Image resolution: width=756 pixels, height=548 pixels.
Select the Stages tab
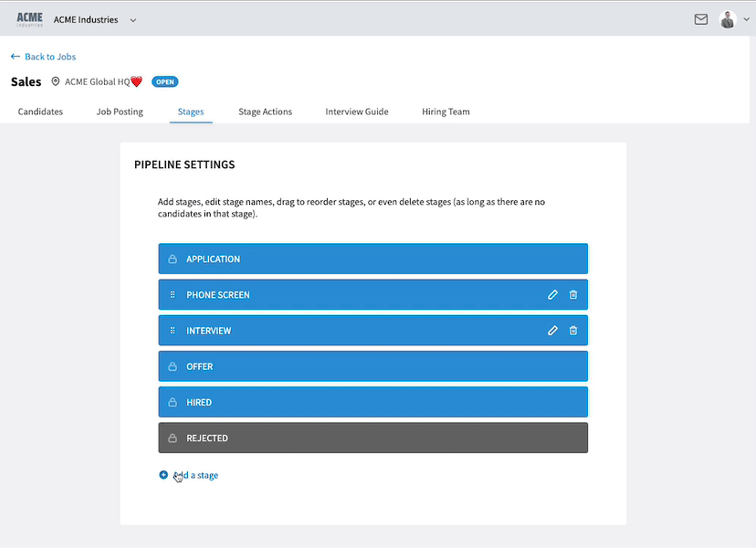tap(191, 112)
